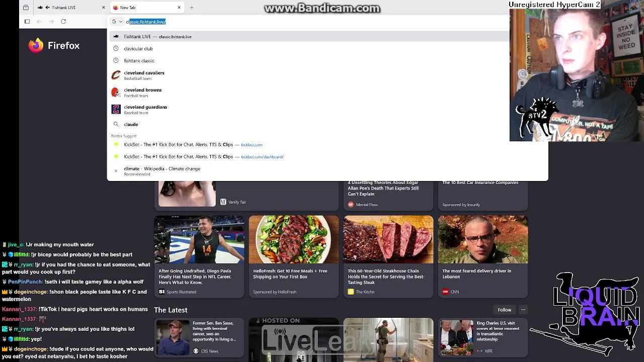Click the clock icon beside 'clavicular club'

(x=116, y=49)
